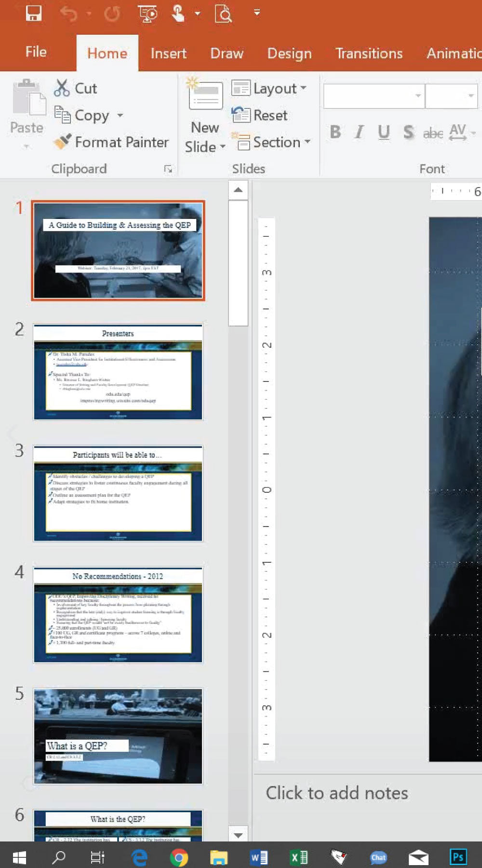The height and width of the screenshot is (868, 482).
Task: Open Excel from the taskbar
Action: point(299,857)
